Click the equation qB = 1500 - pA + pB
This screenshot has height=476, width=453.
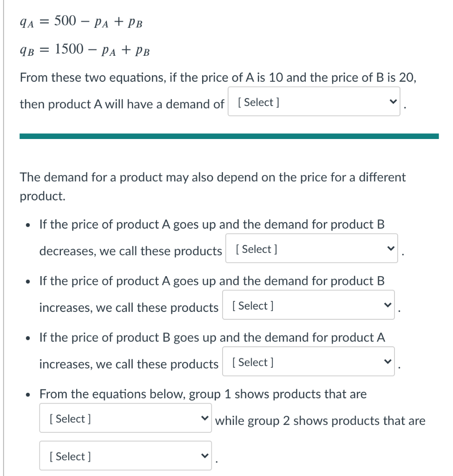click(x=84, y=48)
